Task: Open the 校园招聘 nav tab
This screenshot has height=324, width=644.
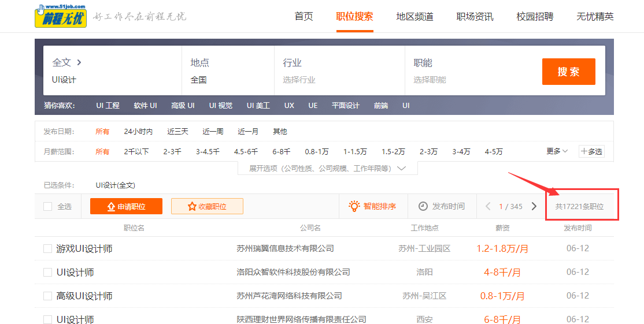Action: point(535,17)
